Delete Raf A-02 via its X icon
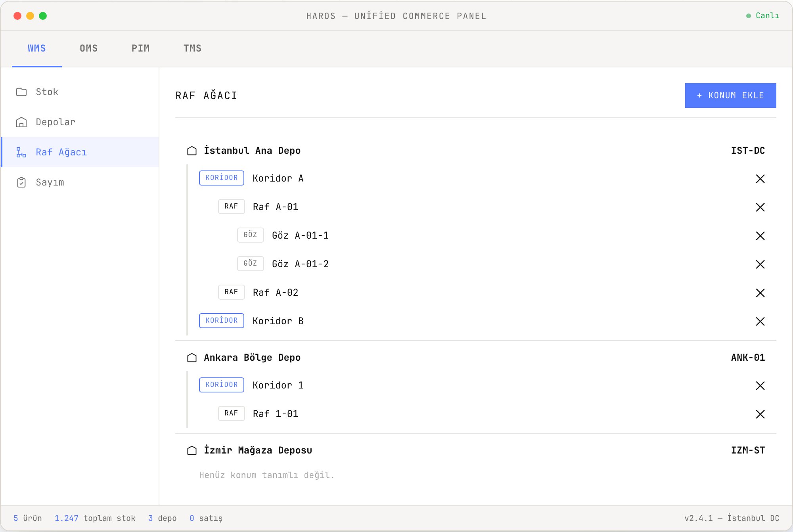The height and width of the screenshot is (532, 793). click(x=760, y=293)
